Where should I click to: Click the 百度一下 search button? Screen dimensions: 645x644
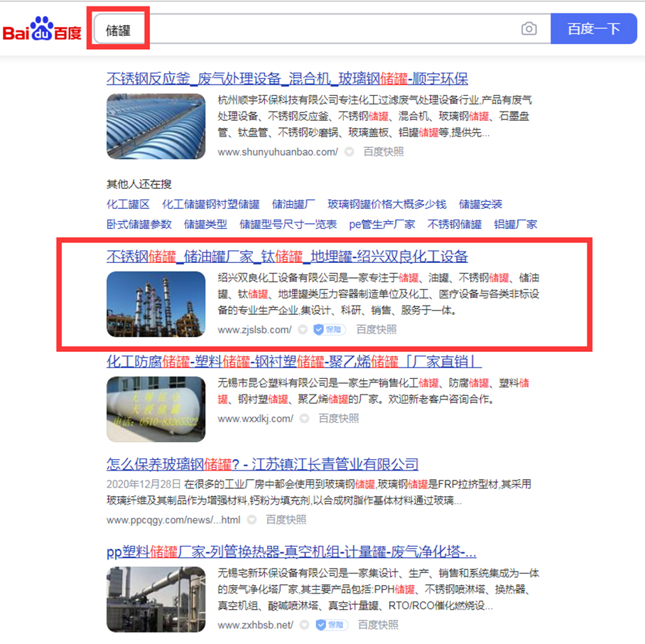click(x=594, y=28)
